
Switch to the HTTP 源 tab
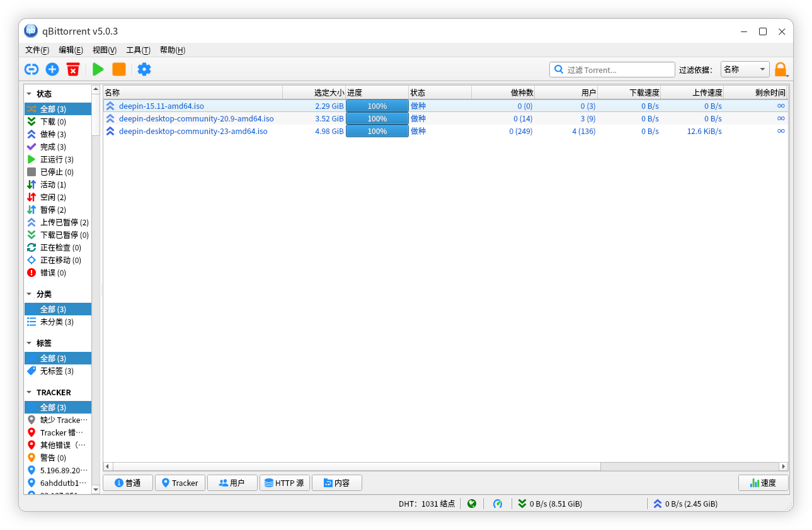pos(285,483)
